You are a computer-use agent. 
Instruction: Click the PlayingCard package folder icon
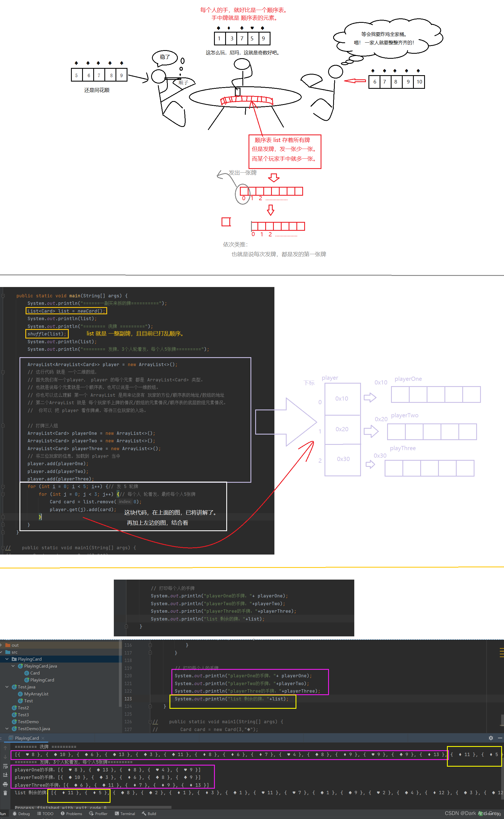[14, 659]
